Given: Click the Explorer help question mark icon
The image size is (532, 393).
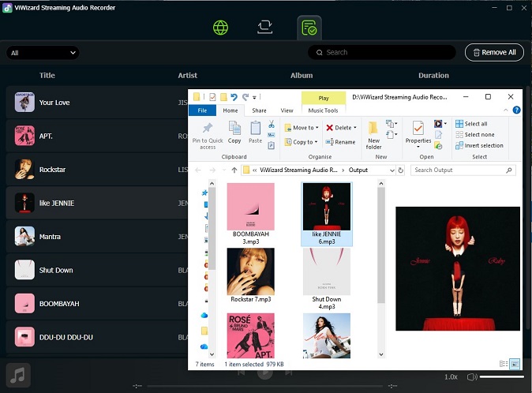Looking at the screenshot, I should pos(516,110).
